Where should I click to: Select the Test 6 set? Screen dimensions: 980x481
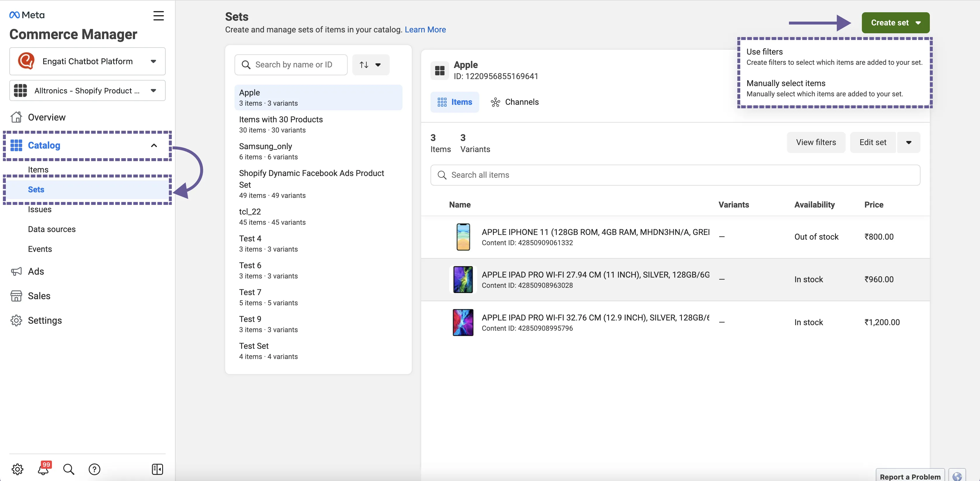click(318, 270)
